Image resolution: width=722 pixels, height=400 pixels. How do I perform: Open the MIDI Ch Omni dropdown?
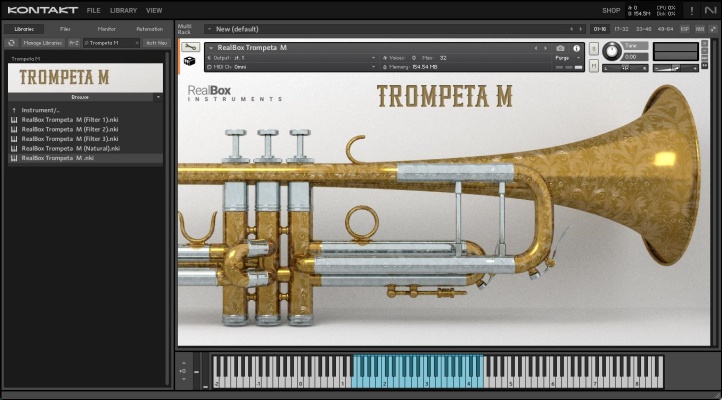coord(373,67)
